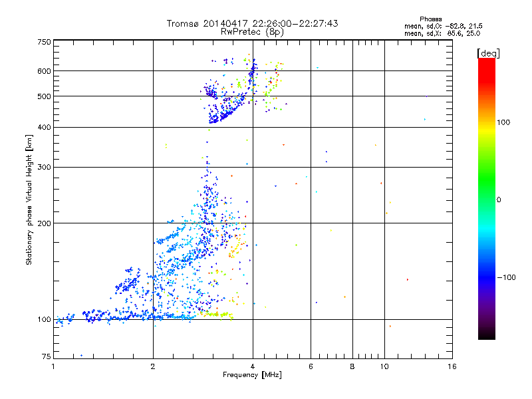Click the "300" height tick label

click(x=44, y=167)
